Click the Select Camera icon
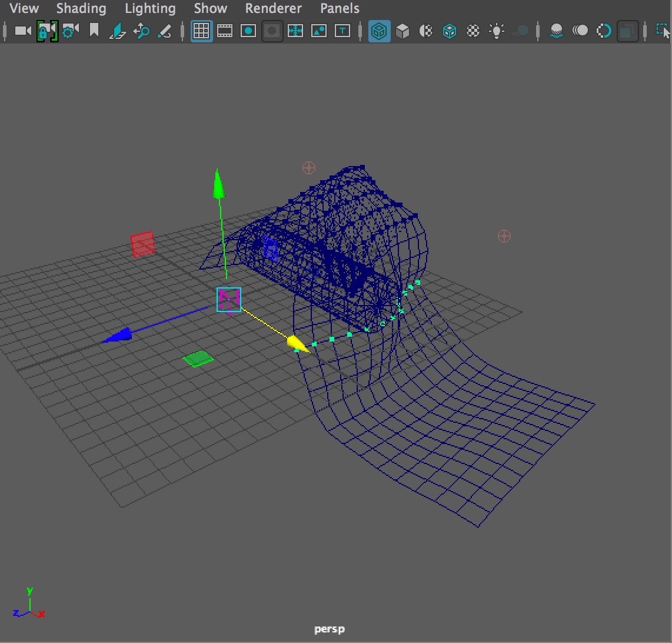672x643 pixels. pos(22,31)
